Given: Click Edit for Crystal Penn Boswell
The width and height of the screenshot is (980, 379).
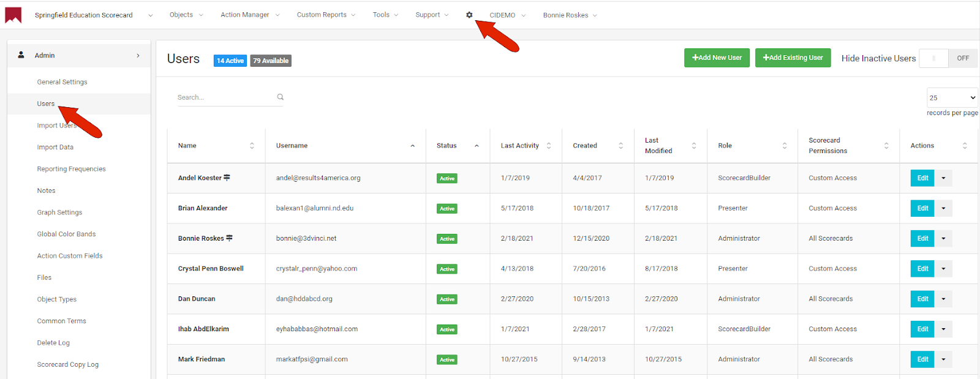Looking at the screenshot, I should point(922,269).
